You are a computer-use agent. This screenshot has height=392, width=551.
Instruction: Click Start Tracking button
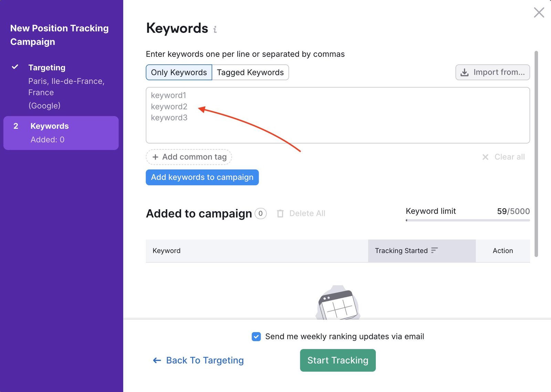click(x=338, y=360)
